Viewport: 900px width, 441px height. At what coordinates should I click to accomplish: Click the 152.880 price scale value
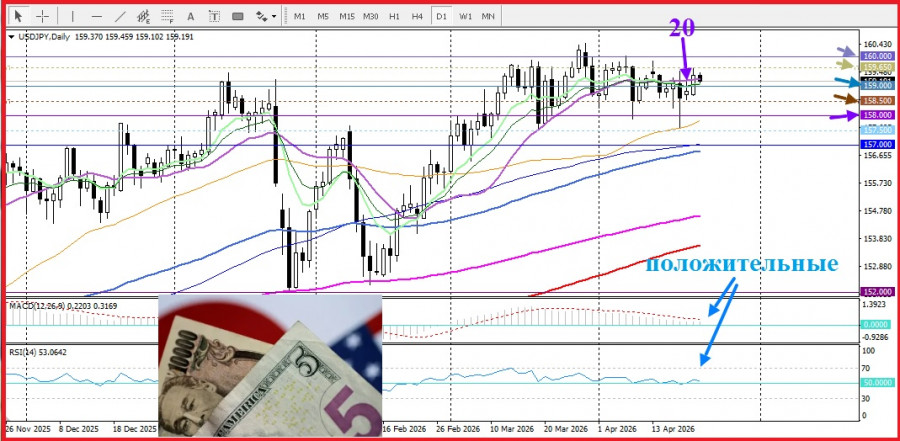[x=878, y=266]
